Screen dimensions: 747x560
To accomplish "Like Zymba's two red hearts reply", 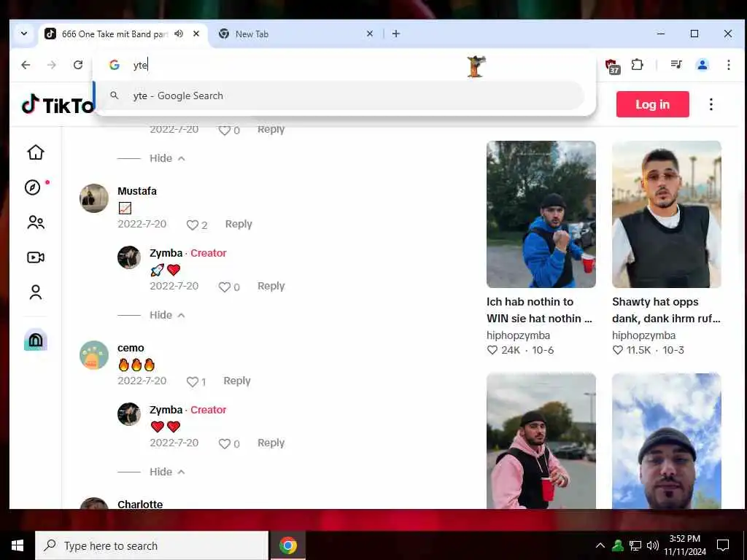I will tap(225, 444).
